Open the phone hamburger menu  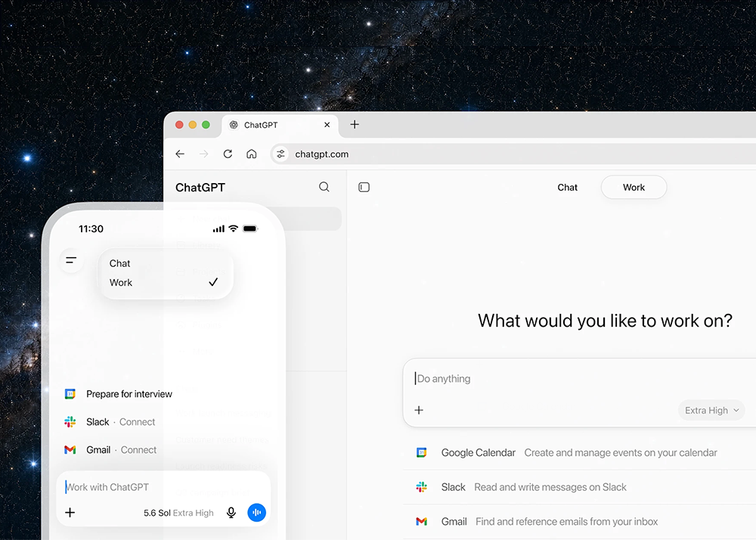71,260
